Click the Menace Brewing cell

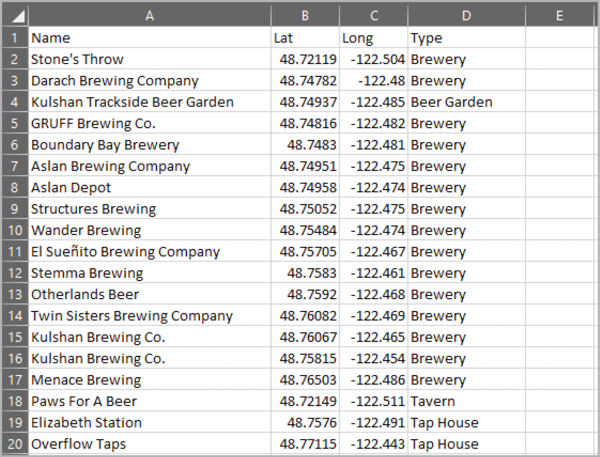point(149,380)
